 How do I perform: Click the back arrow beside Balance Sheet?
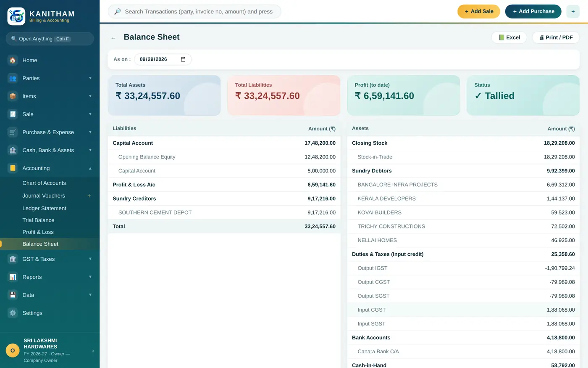[x=113, y=38]
